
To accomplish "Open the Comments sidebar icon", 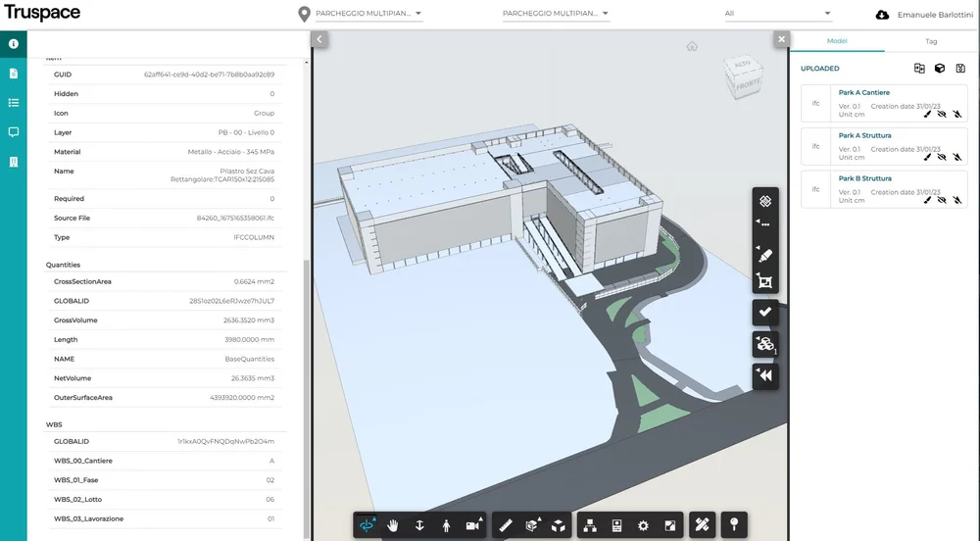I will [13, 131].
